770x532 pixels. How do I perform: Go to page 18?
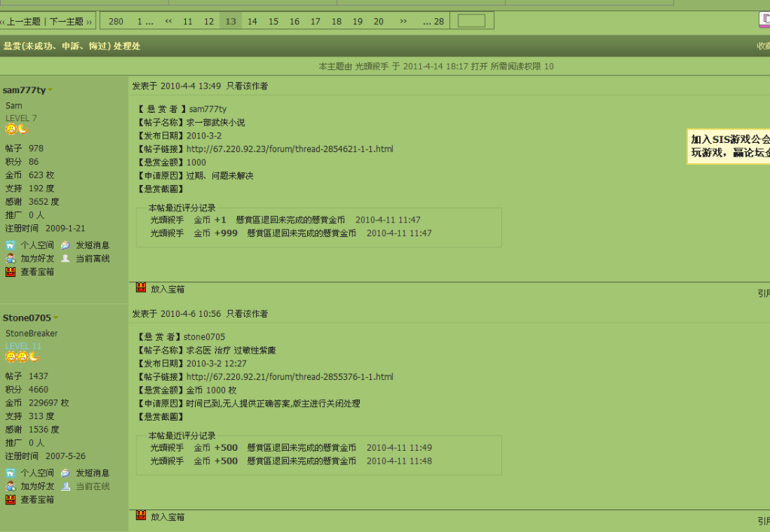(x=336, y=21)
